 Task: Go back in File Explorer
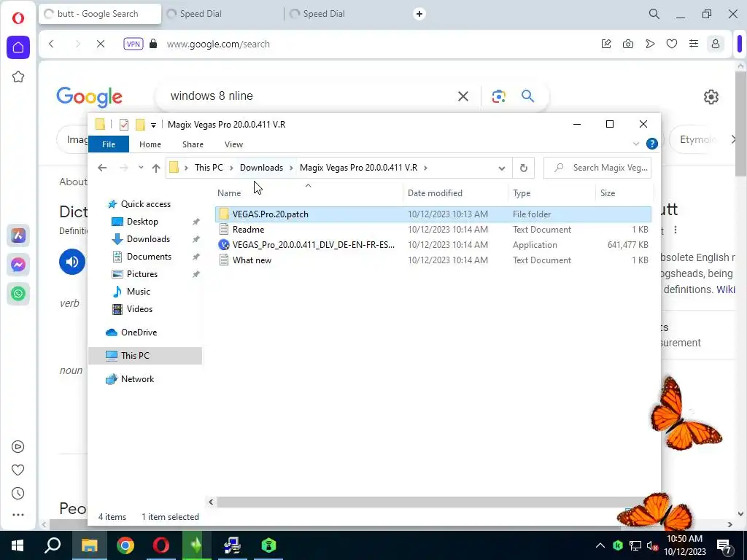tap(102, 168)
